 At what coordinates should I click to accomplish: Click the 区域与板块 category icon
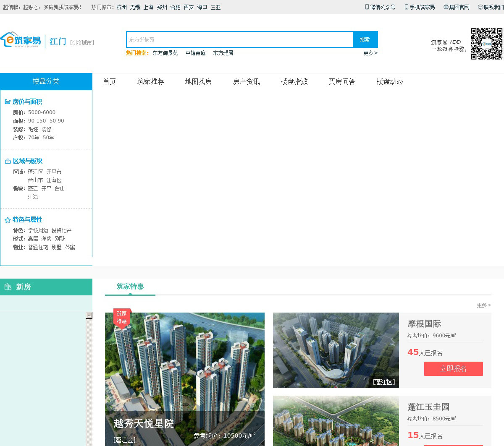click(8, 161)
